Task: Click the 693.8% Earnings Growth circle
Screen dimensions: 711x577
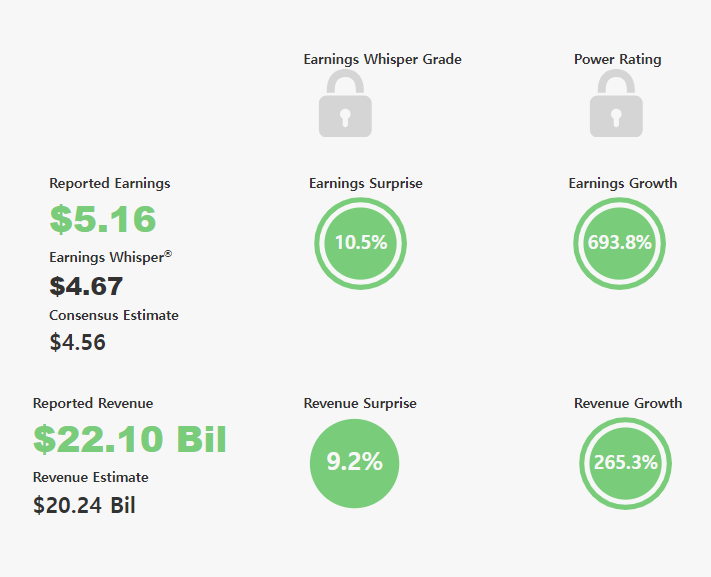Action: pos(619,243)
